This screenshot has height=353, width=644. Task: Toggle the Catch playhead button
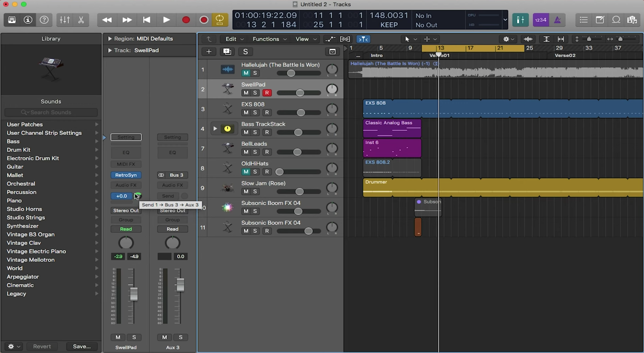(363, 39)
